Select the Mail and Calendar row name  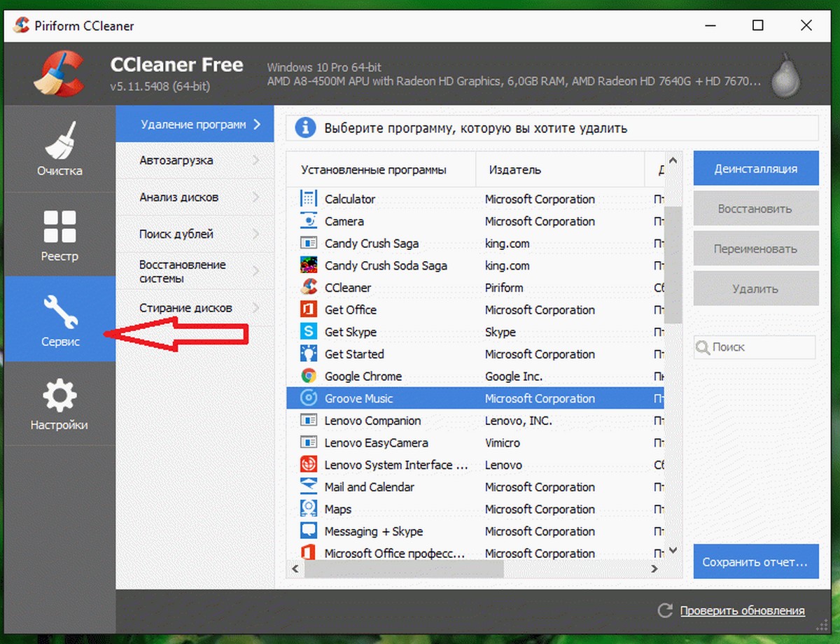[x=370, y=487]
